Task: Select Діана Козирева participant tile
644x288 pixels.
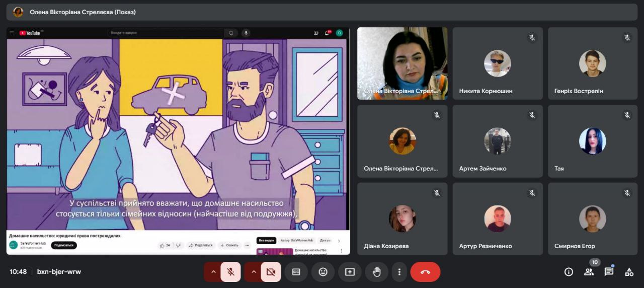Action: pos(402,219)
